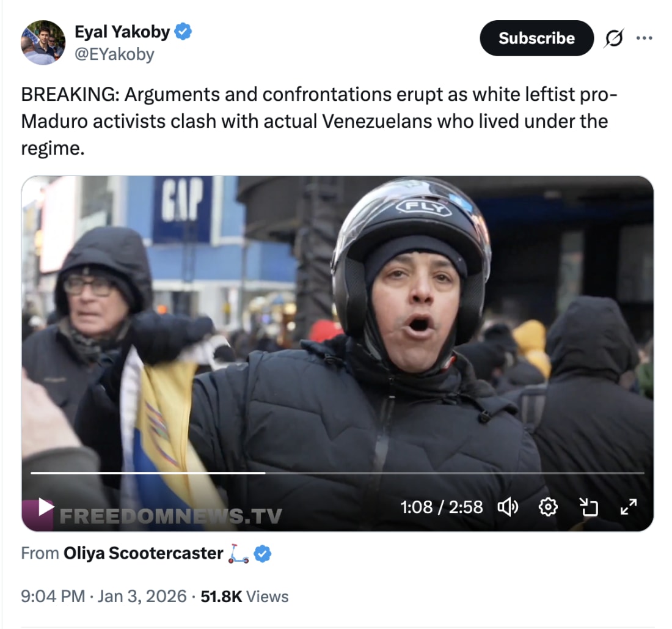672x629 pixels.
Task: Open the Oliya Scootercaster source link
Action: pyautogui.click(x=143, y=554)
